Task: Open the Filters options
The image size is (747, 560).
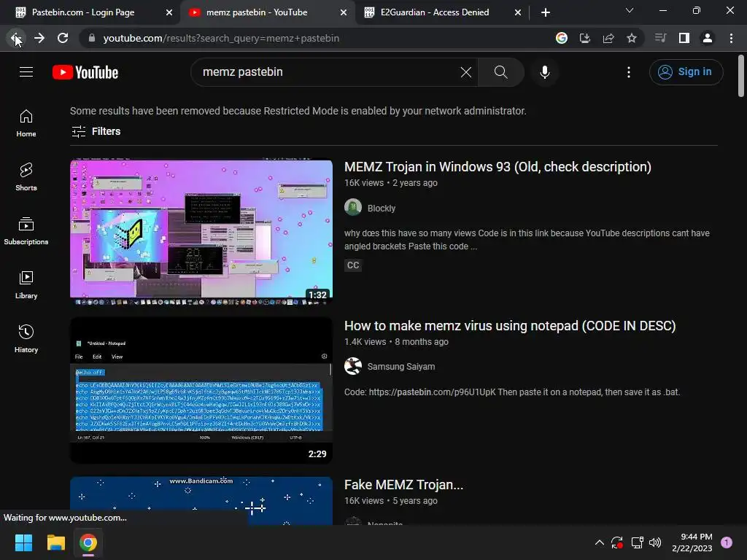Action: [x=96, y=131]
